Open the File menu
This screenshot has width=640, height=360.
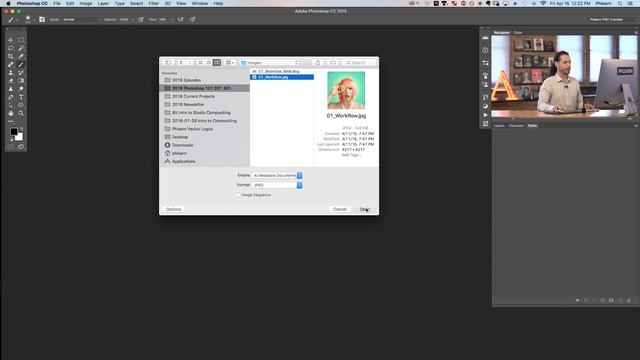57,3
